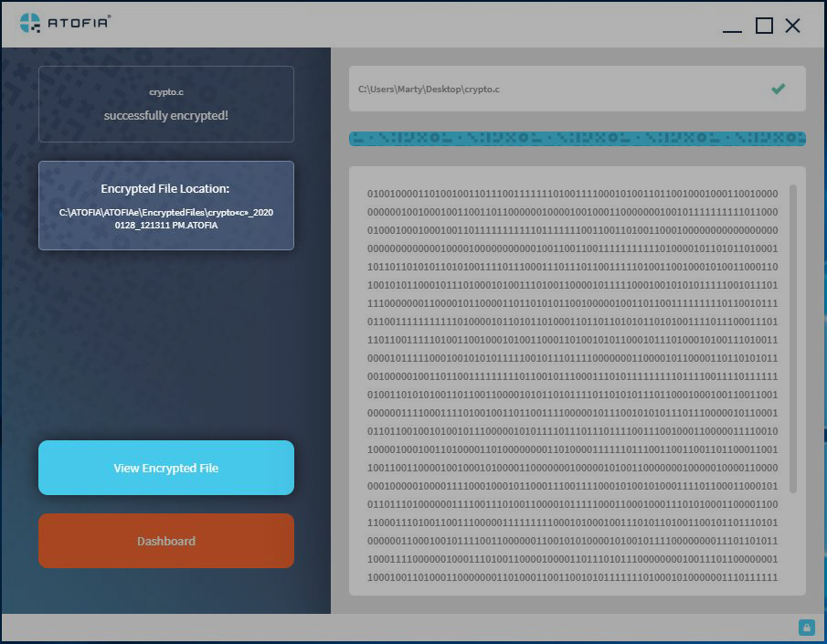Click the green checkmark beside file path

778,89
